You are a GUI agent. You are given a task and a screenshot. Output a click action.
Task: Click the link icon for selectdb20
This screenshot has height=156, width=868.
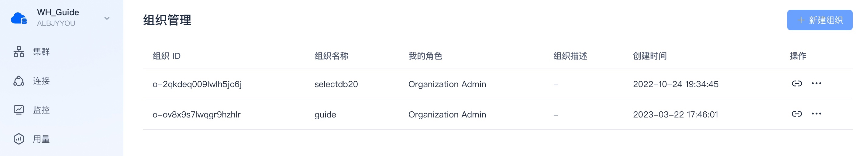(797, 83)
